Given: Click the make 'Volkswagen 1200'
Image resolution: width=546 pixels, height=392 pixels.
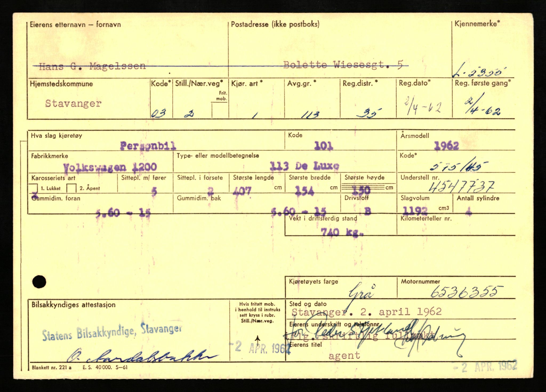Looking at the screenshot, I should [110, 167].
